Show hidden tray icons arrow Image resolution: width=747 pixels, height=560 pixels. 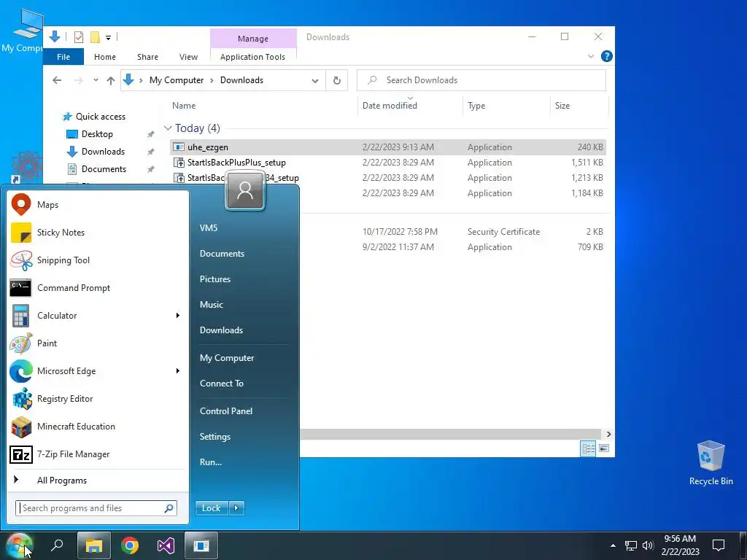tap(613, 545)
